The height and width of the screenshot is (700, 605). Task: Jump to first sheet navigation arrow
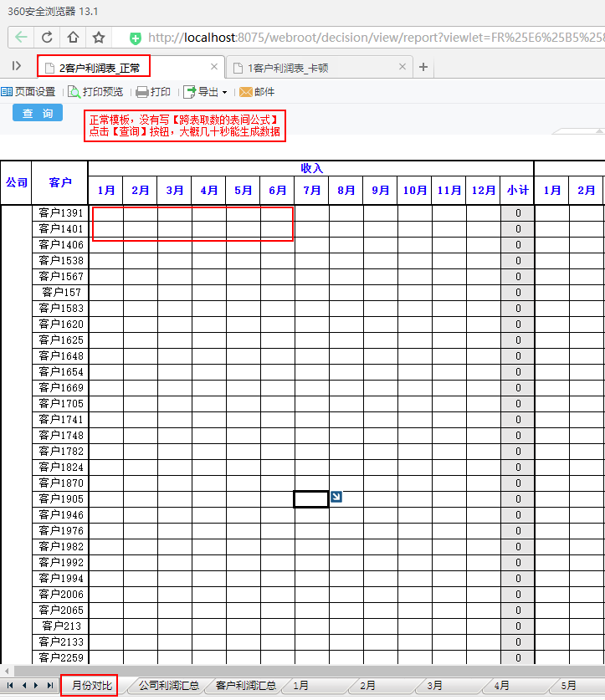(x=10, y=685)
